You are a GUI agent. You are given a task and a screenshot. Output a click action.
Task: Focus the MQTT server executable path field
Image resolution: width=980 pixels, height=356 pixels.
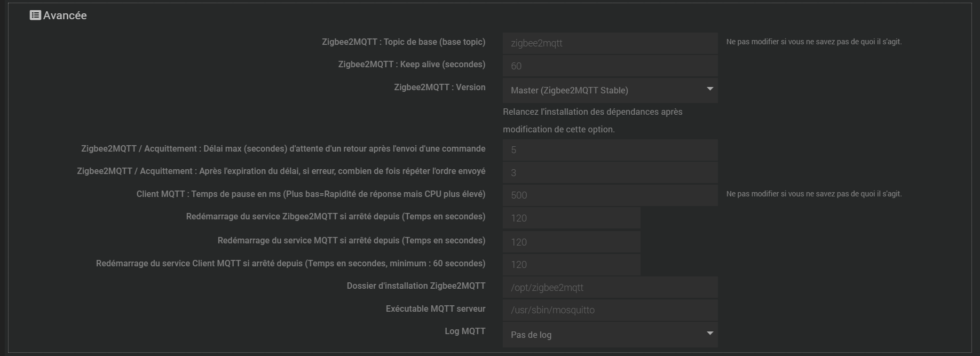[610, 310]
